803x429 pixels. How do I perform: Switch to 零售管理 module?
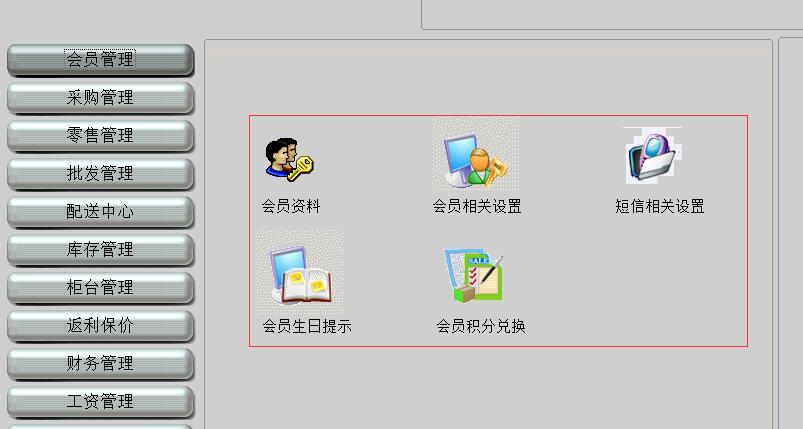[x=100, y=136]
